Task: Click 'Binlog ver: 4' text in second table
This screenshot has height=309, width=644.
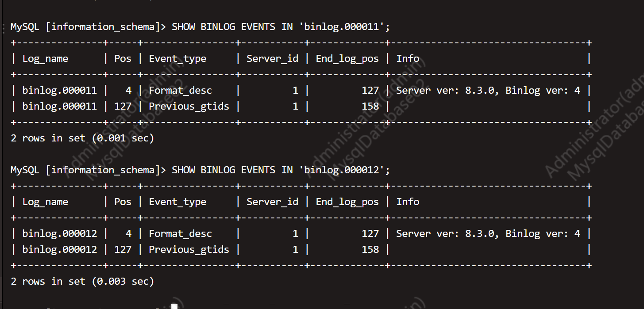Action: click(543, 234)
